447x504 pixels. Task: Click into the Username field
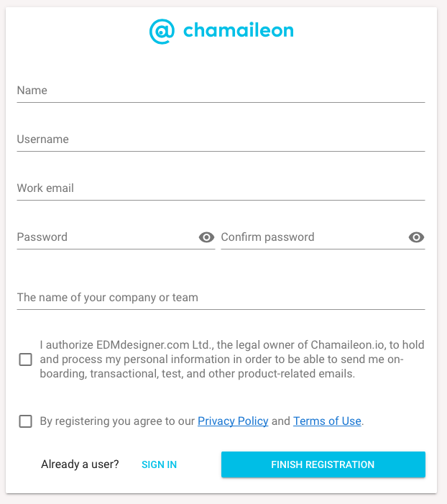221,140
